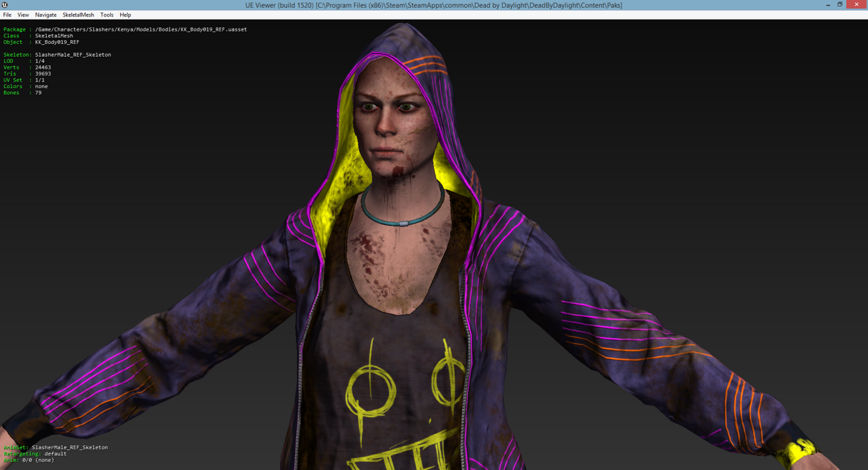This screenshot has width=868, height=470.
Task: Click the Bones value 79
Action: click(38, 93)
